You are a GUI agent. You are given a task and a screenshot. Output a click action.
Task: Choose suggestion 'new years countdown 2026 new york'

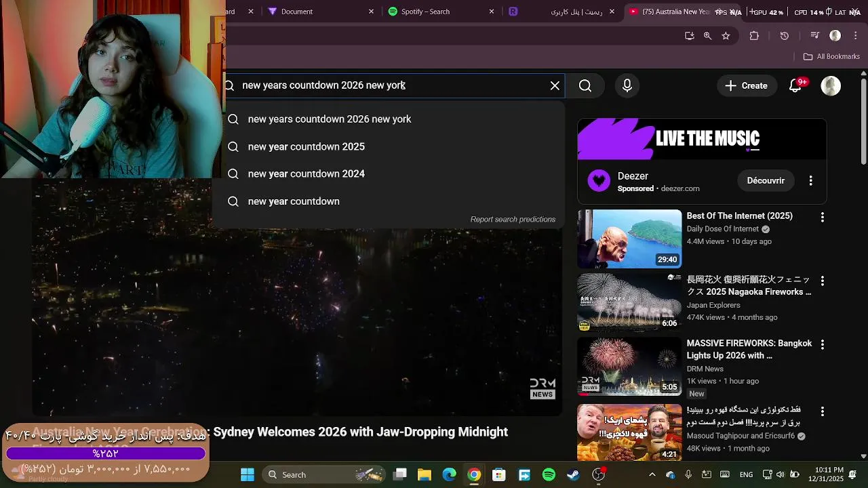coord(389,119)
